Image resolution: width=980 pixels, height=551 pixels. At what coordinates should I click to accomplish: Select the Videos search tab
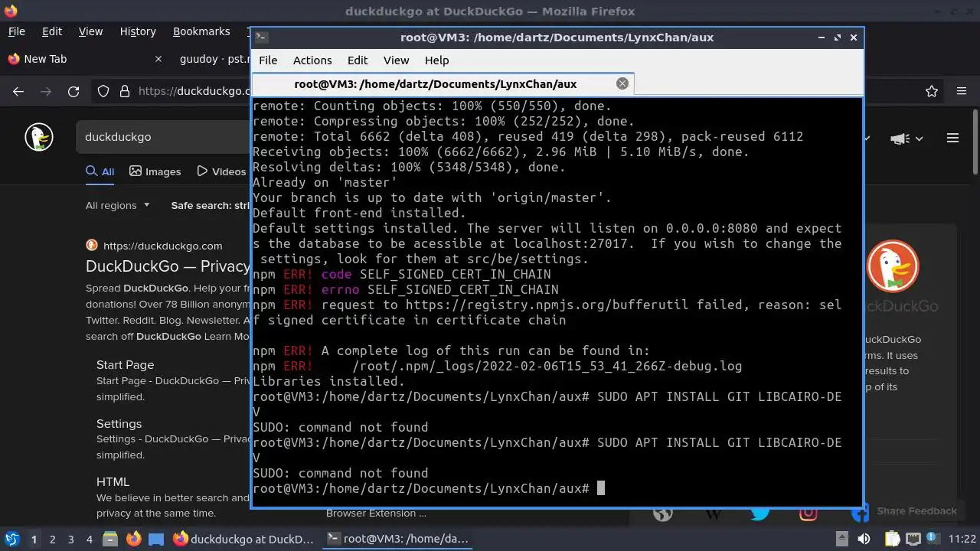click(221, 171)
